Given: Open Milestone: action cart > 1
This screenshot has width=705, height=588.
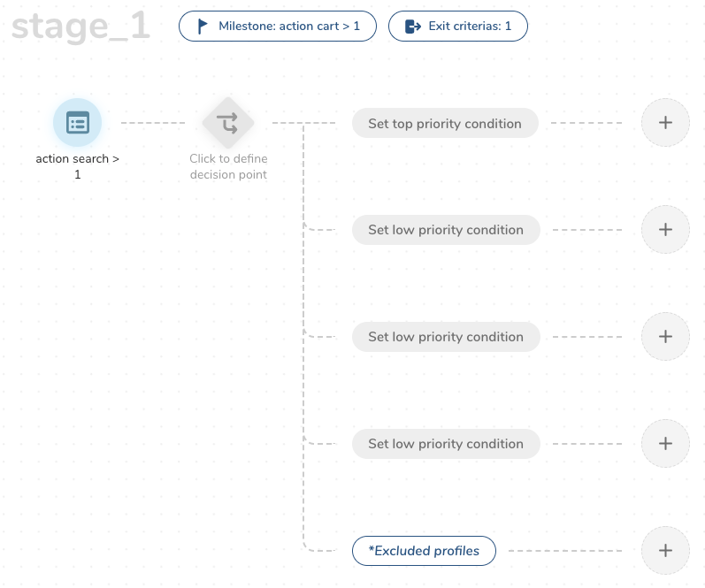Looking at the screenshot, I should [278, 27].
